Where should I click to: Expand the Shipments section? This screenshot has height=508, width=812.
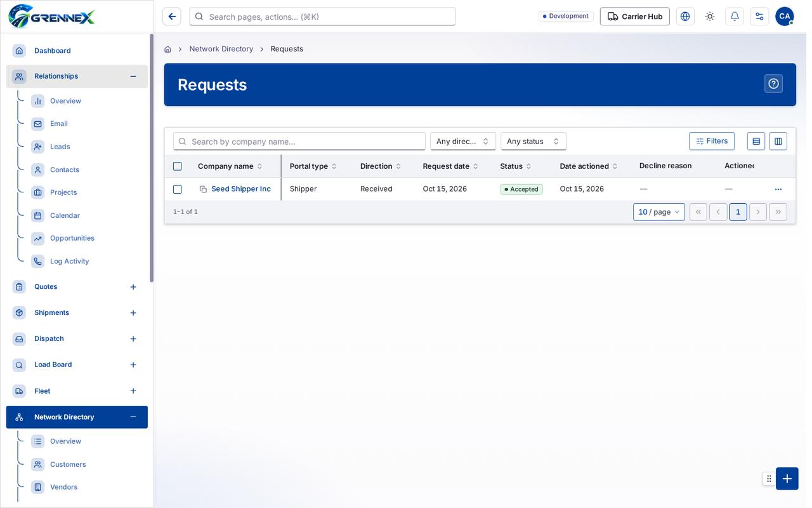[133, 313]
